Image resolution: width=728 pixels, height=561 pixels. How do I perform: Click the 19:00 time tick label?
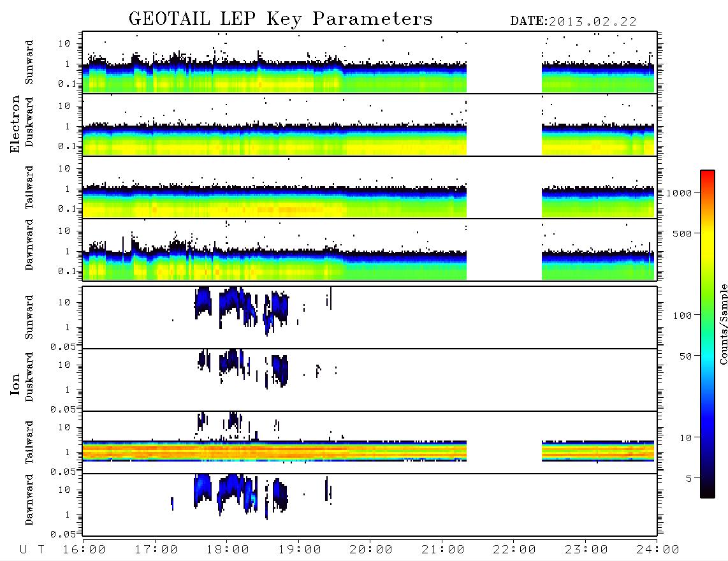click(x=300, y=550)
